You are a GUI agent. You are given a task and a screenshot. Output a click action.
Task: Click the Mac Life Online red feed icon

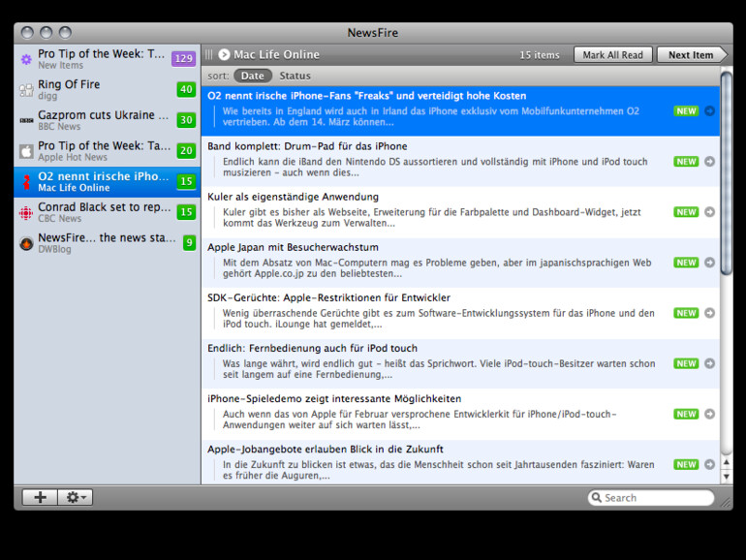pyautogui.click(x=27, y=182)
